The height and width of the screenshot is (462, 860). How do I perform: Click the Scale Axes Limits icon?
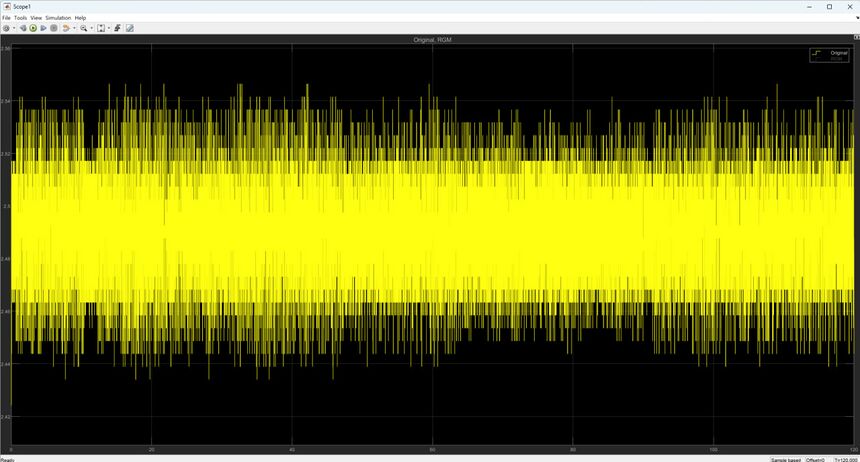tap(101, 28)
